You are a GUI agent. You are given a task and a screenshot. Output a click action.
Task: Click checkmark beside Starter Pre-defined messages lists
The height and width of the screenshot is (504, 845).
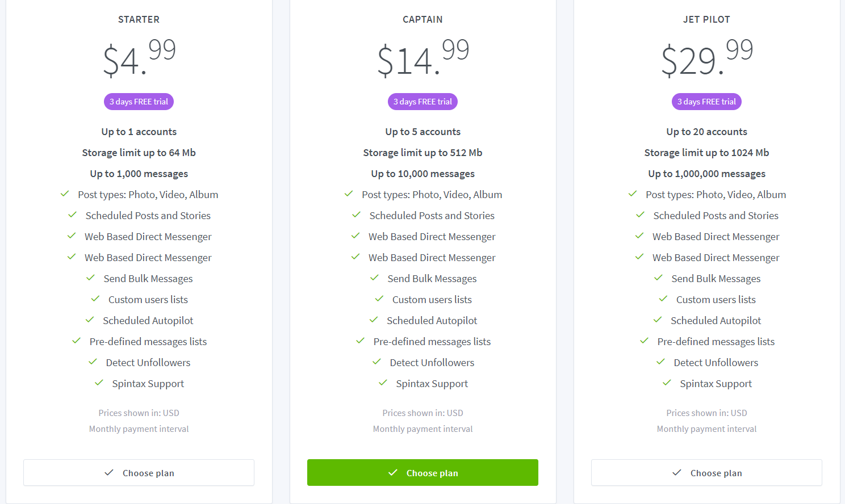click(x=76, y=341)
